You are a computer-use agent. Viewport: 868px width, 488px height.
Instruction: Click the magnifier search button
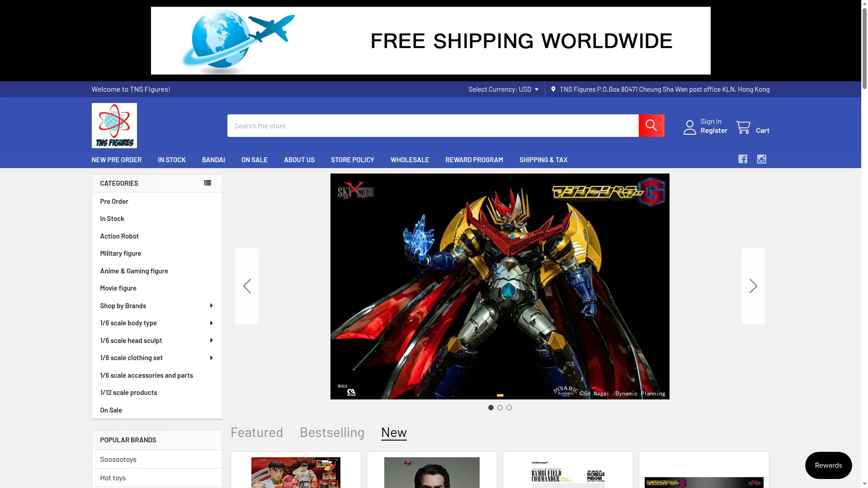tap(651, 126)
